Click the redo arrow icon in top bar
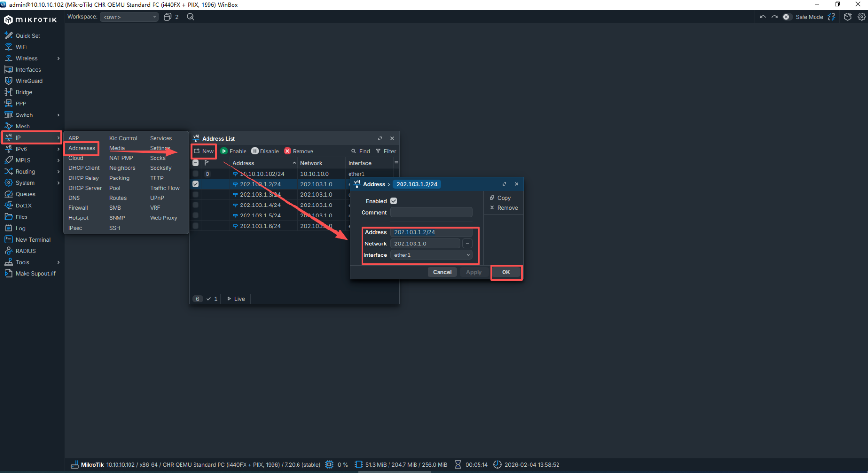The width and height of the screenshot is (868, 473). pyautogui.click(x=775, y=17)
